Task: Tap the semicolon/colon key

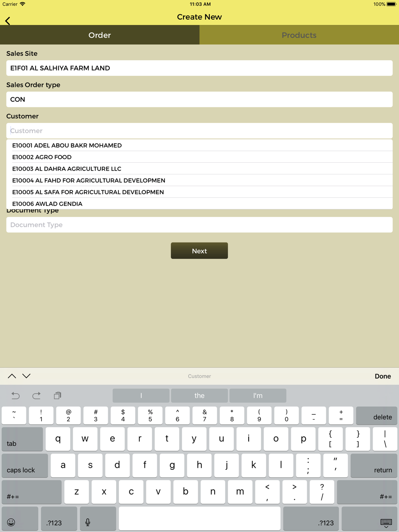Action: [x=308, y=465]
